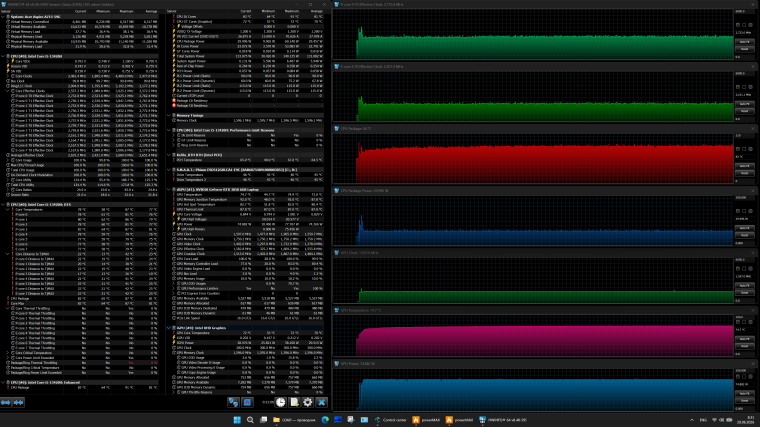Click the window icon of the GPU Temperature graph
The height and width of the screenshot is (427, 760).
coord(336,310)
